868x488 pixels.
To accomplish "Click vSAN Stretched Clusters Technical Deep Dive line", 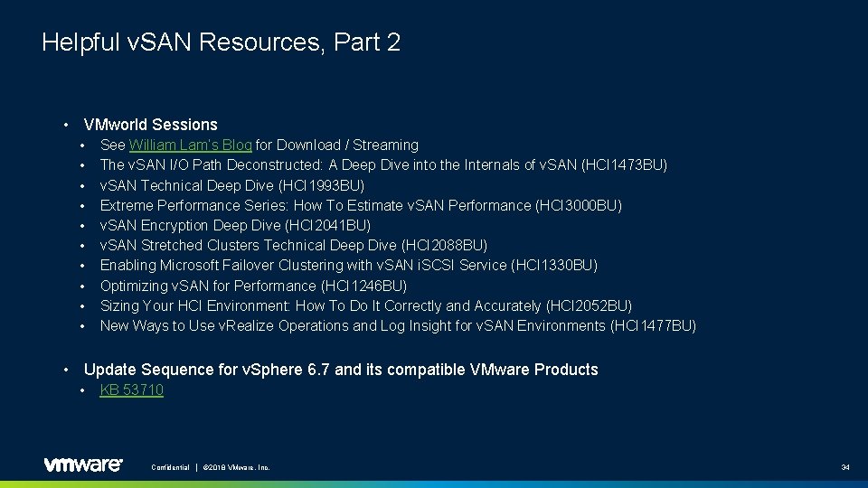I will pos(293,245).
